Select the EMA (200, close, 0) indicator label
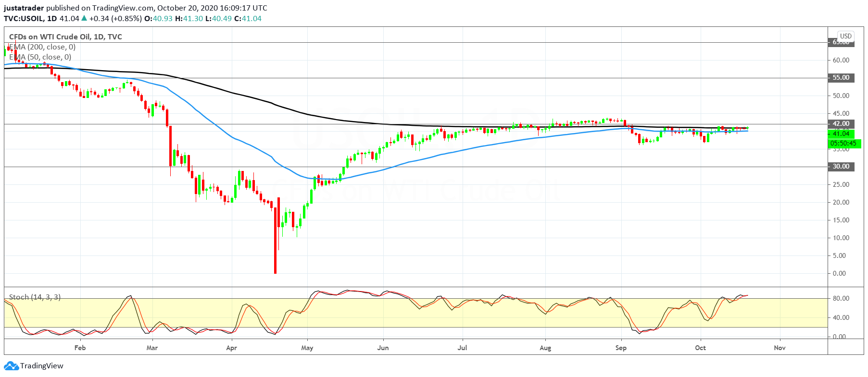The width and height of the screenshot is (868, 377). pos(42,47)
